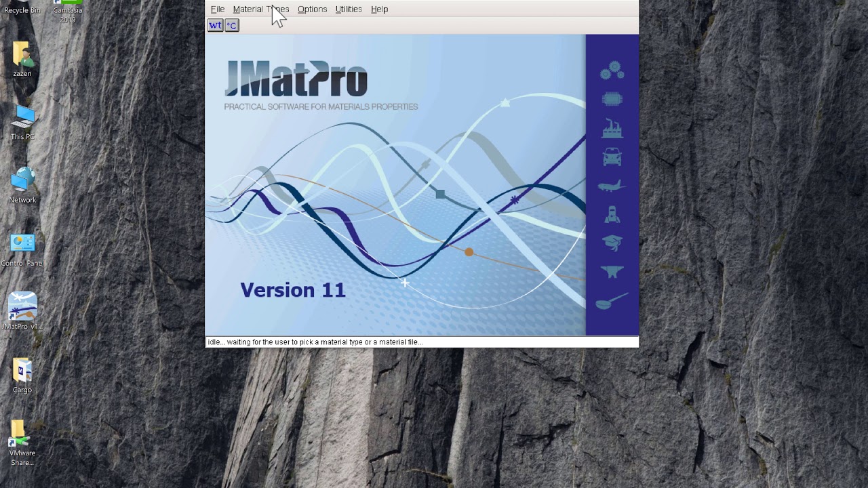Click the airplane icon in the sidebar
Image resolution: width=868 pixels, height=488 pixels.
pos(612,185)
